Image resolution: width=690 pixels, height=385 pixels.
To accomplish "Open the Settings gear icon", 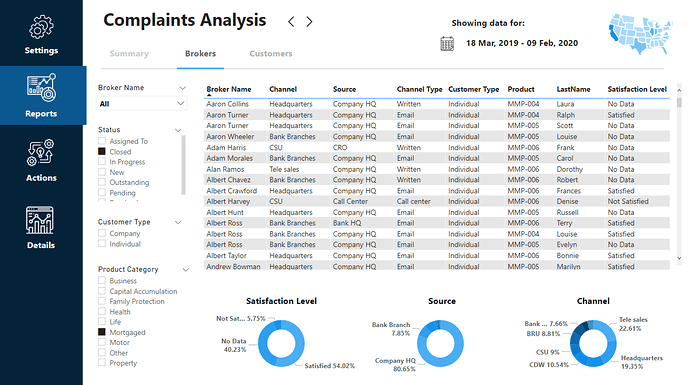I will [41, 27].
